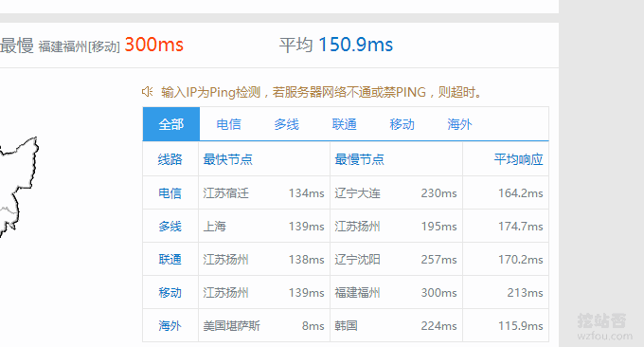This screenshot has width=644, height=347.
Task: Click the 170.2ms average value
Action: click(520, 260)
